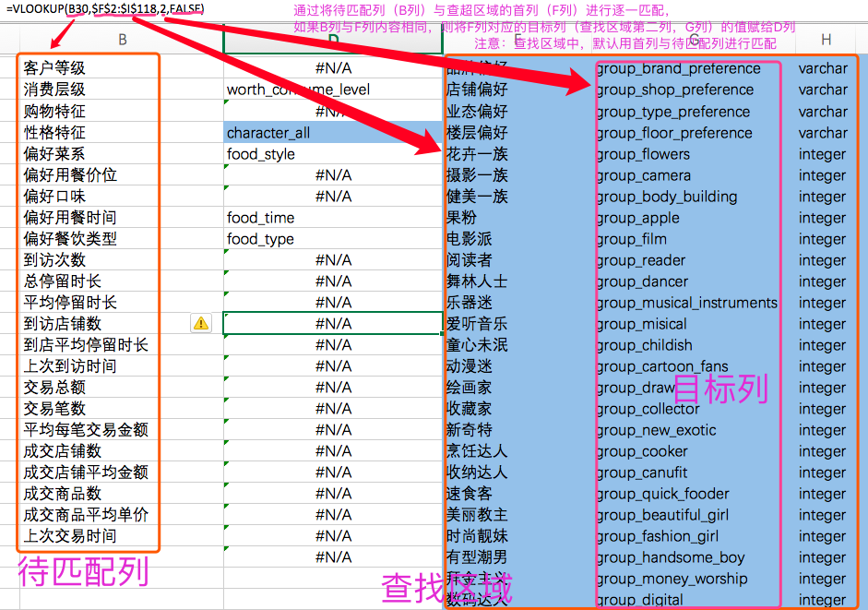Click the group_body_building cell
Image resolution: width=868 pixels, height=610 pixels.
tap(689, 196)
